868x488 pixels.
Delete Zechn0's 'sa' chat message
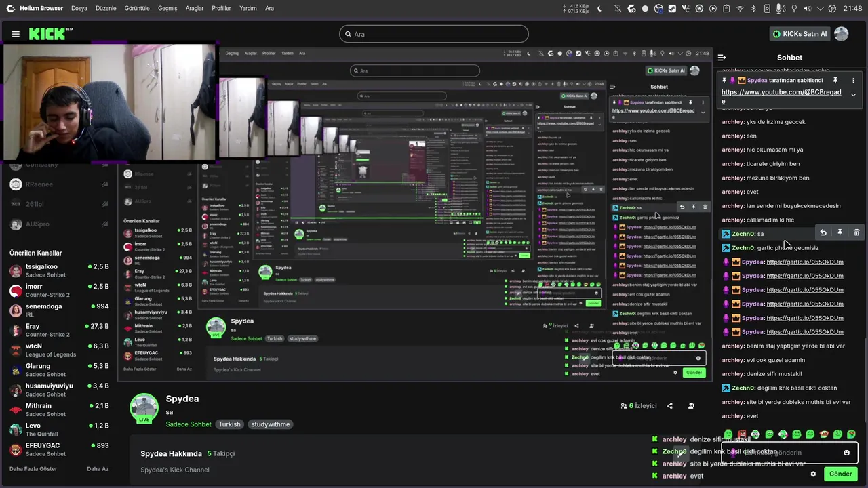856,232
